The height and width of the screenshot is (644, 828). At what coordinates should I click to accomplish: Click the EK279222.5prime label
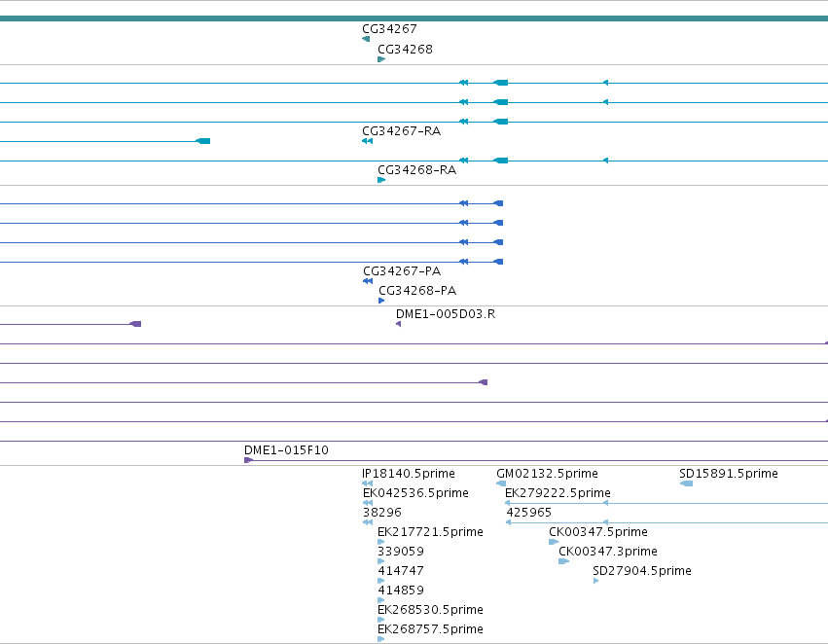coord(558,493)
